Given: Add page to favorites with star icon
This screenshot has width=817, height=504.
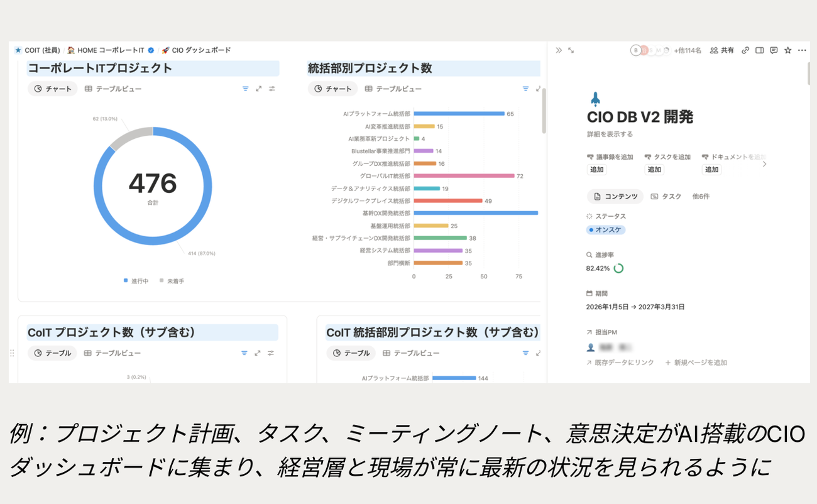Looking at the screenshot, I should tap(787, 50).
